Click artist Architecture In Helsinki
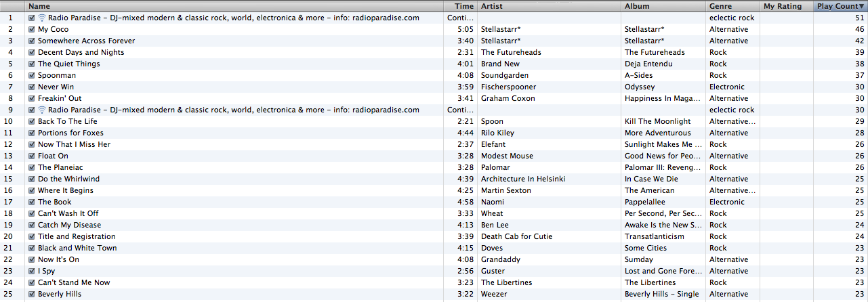The image size is (868, 302). 523,179
